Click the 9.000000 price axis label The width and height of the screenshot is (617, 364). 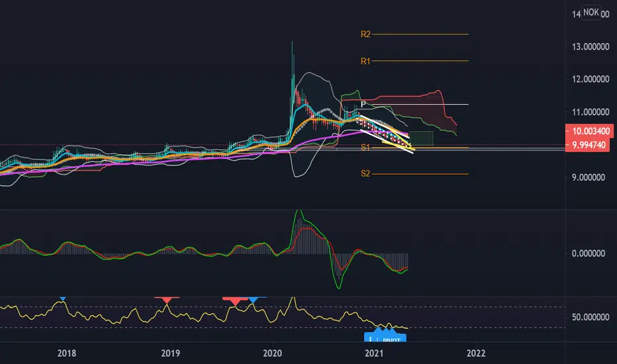[x=589, y=177]
